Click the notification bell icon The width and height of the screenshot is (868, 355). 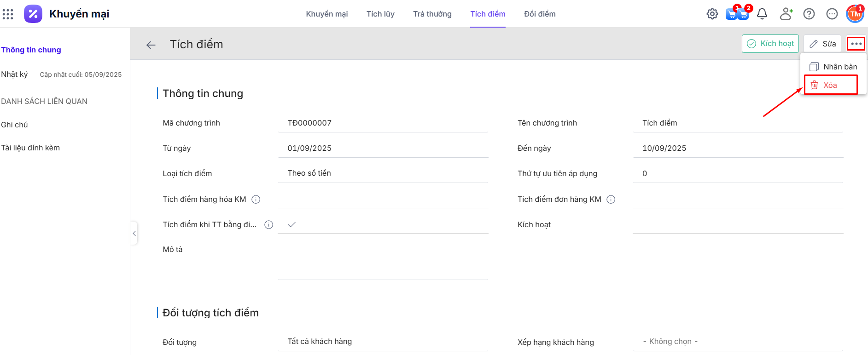pyautogui.click(x=762, y=14)
